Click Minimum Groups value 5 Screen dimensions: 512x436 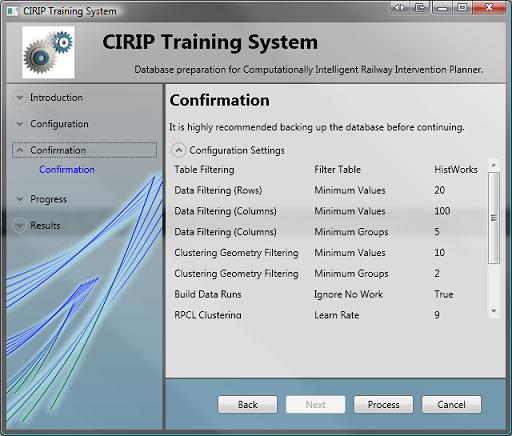[437, 232]
